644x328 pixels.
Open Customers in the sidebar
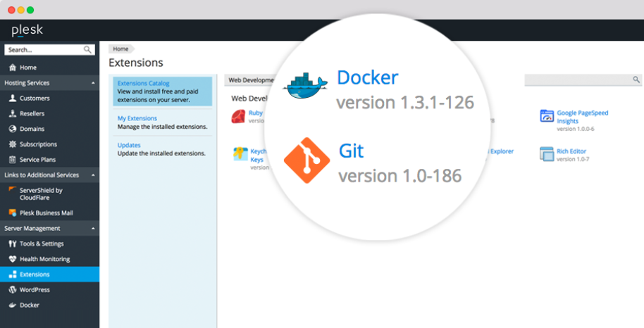[35, 98]
